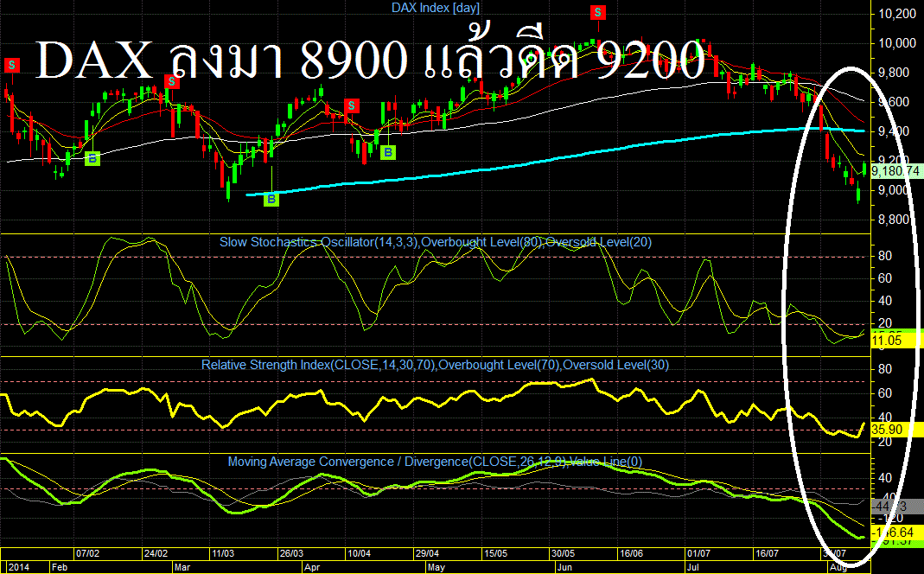Image resolution: width=924 pixels, height=574 pixels.
Task: Select the lowest green B buy marker near 26/03
Action: tap(271, 199)
